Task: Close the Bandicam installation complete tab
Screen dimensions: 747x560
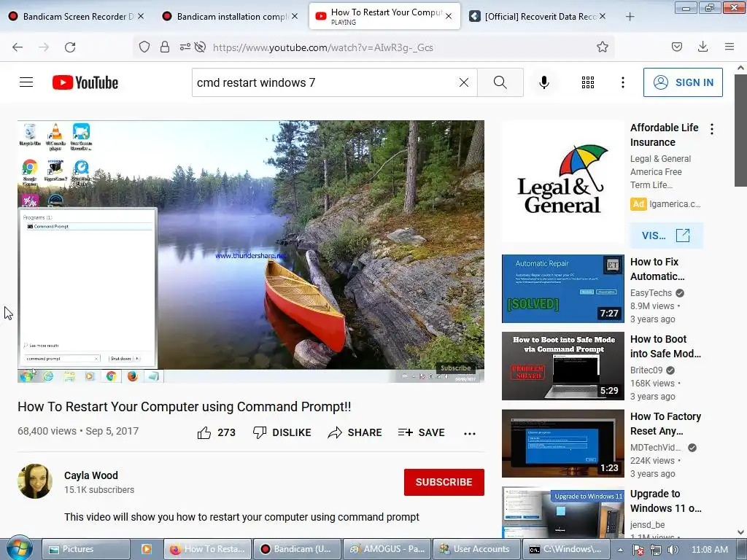Action: (x=295, y=16)
